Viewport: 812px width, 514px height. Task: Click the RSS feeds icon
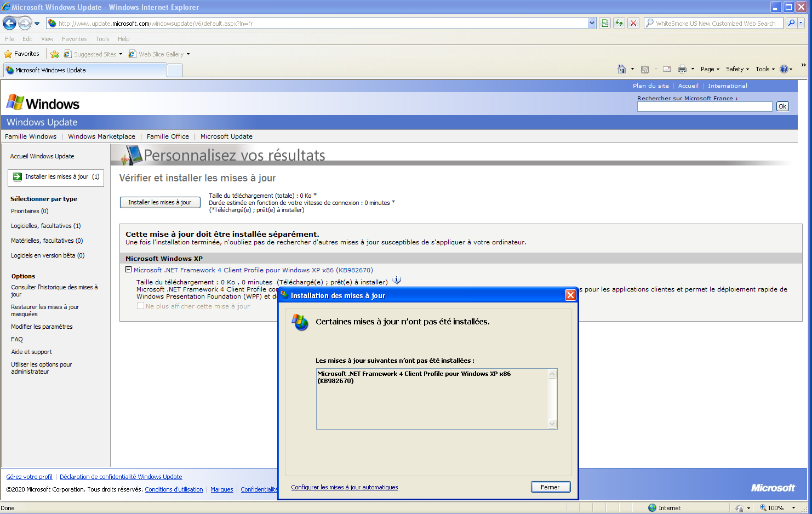645,69
